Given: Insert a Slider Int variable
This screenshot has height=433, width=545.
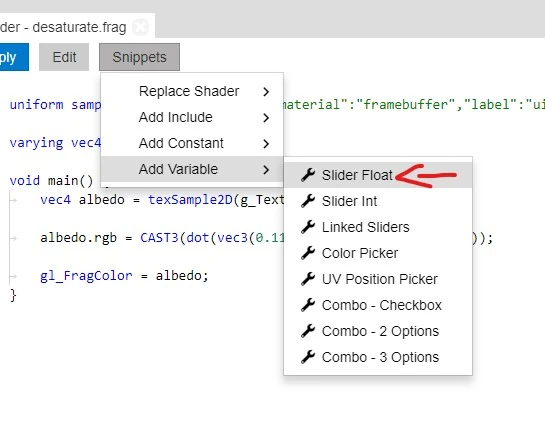Looking at the screenshot, I should pyautogui.click(x=378, y=201).
